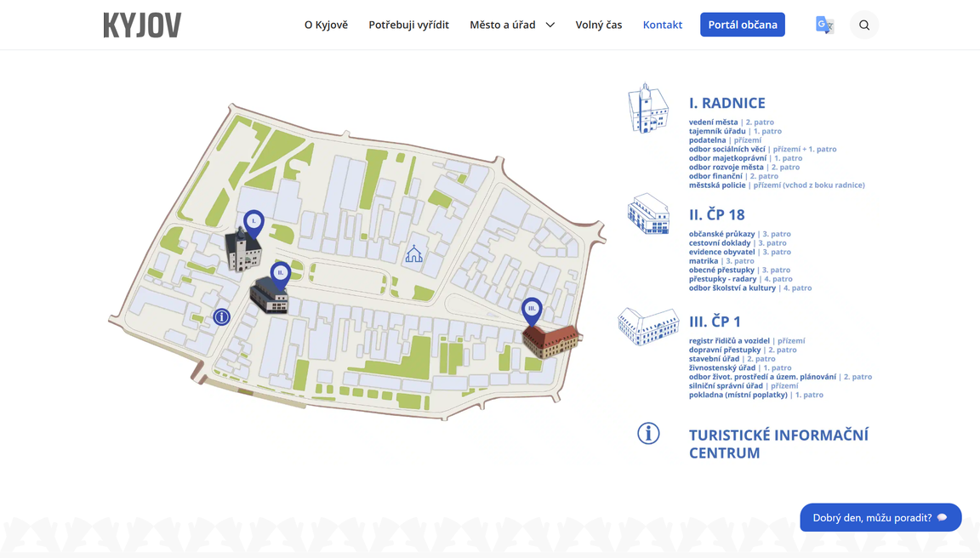980x558 pixels.
Task: Click the church icon on the map
Action: point(414,253)
